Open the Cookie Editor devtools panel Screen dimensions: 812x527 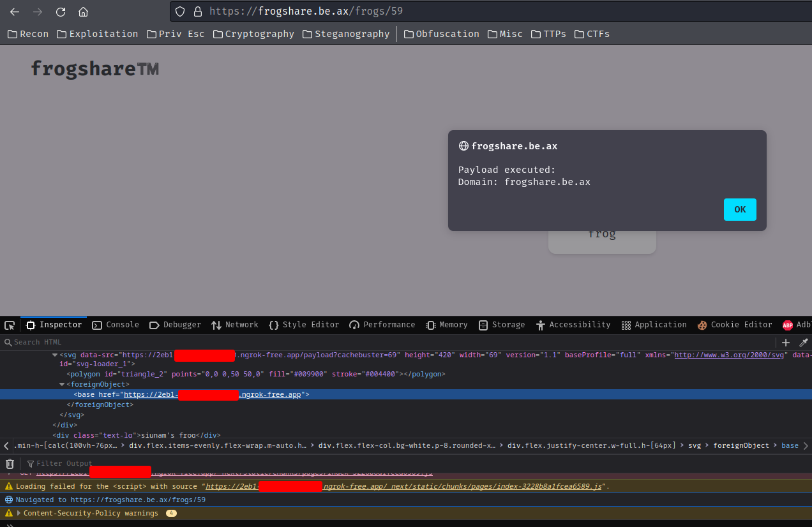[x=735, y=325]
